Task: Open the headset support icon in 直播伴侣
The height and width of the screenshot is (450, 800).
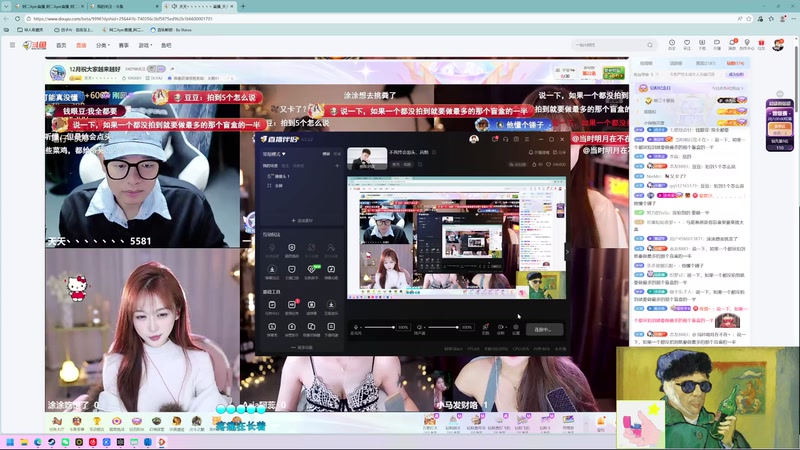Action: (505, 139)
